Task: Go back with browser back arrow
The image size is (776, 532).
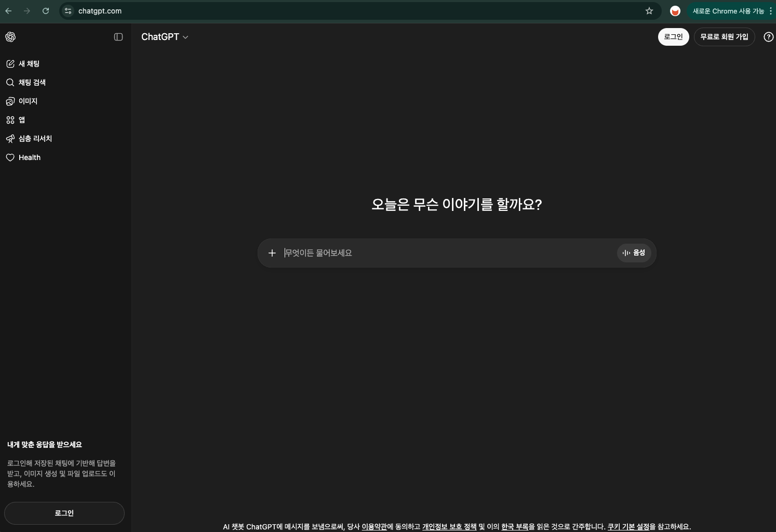Action: click(9, 11)
